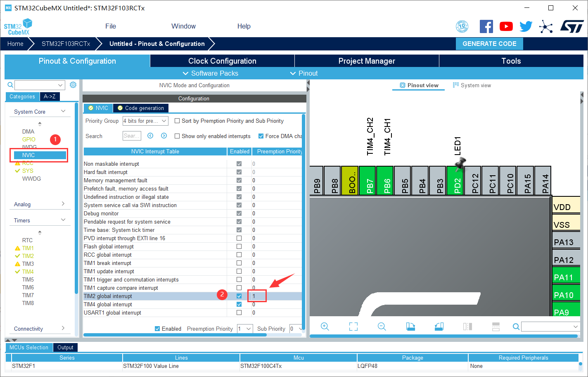
Task: Open the Facebook icon in header
Action: click(486, 26)
